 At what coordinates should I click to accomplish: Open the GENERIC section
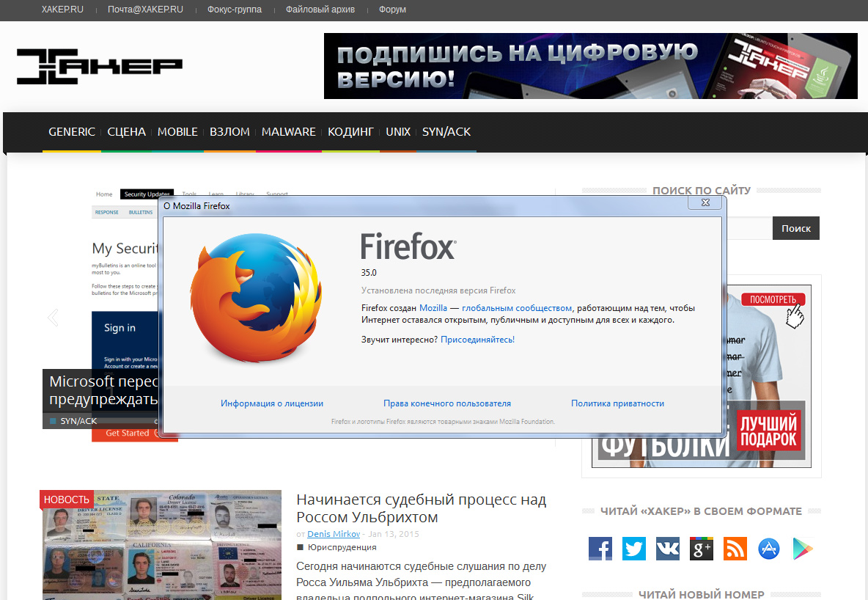pos(72,132)
